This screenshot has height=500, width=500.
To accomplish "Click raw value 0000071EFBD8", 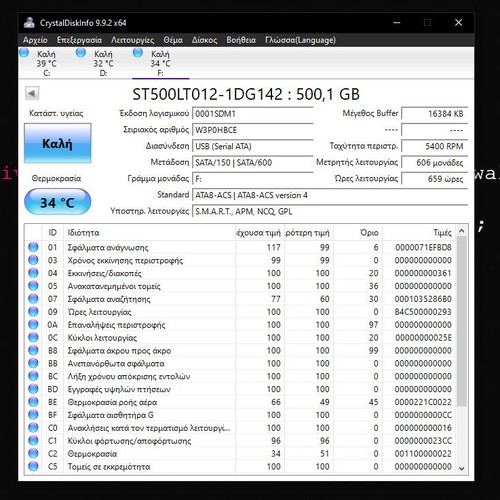I will [x=423, y=247].
